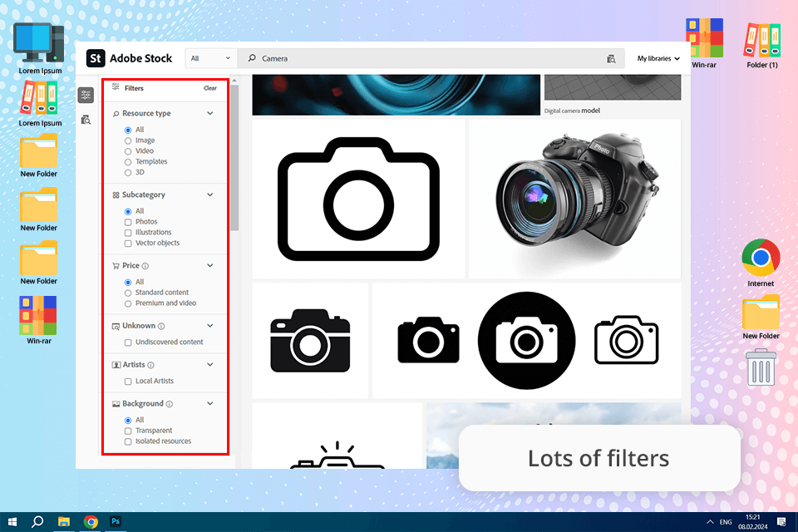Viewport: 798px width, 532px height.
Task: Open Lorem Ipsum computer desktop icon
Action: (x=40, y=49)
